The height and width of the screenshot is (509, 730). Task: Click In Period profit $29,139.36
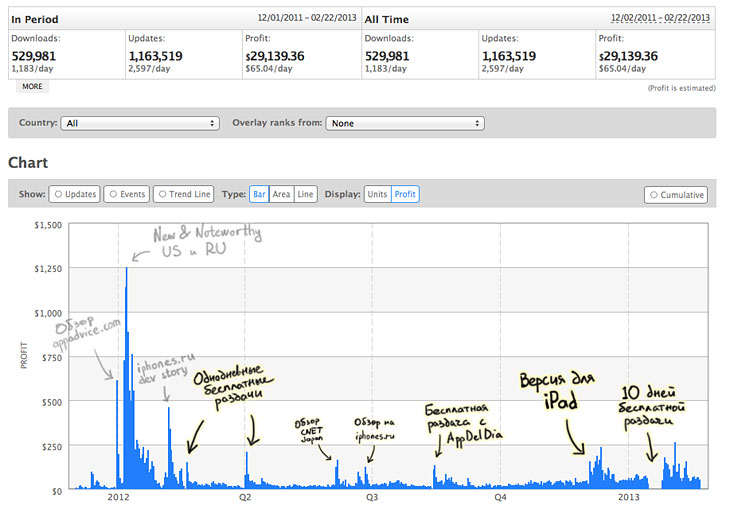pos(275,56)
